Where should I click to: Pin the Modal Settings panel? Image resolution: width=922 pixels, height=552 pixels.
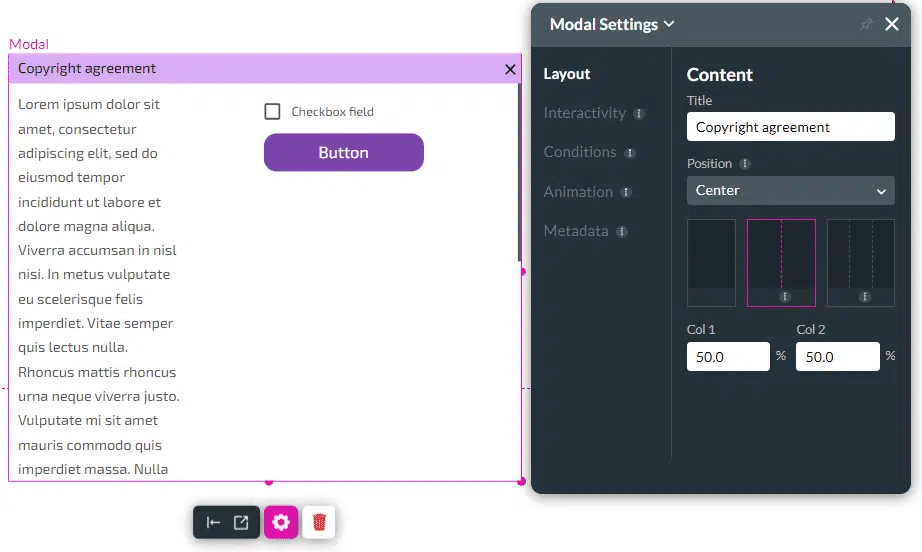[866, 24]
